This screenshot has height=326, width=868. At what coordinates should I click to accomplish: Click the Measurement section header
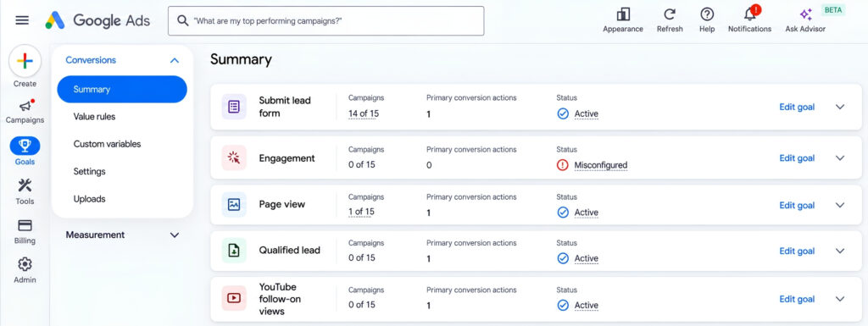click(95, 235)
